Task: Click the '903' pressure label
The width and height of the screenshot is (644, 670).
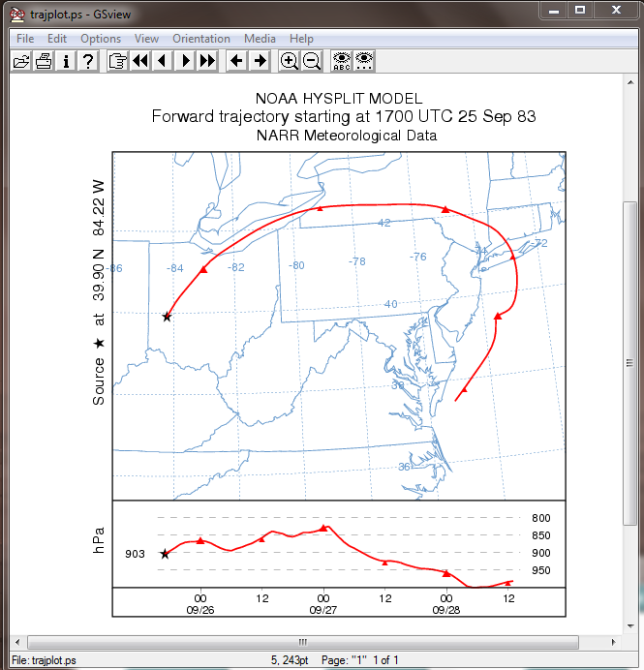Action: tap(135, 554)
